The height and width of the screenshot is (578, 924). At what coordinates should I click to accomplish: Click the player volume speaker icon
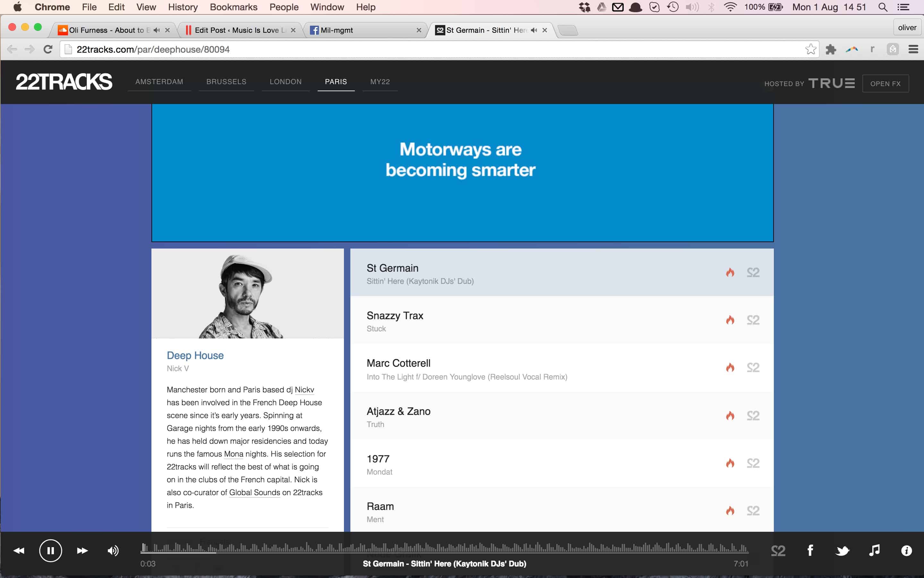pyautogui.click(x=113, y=550)
